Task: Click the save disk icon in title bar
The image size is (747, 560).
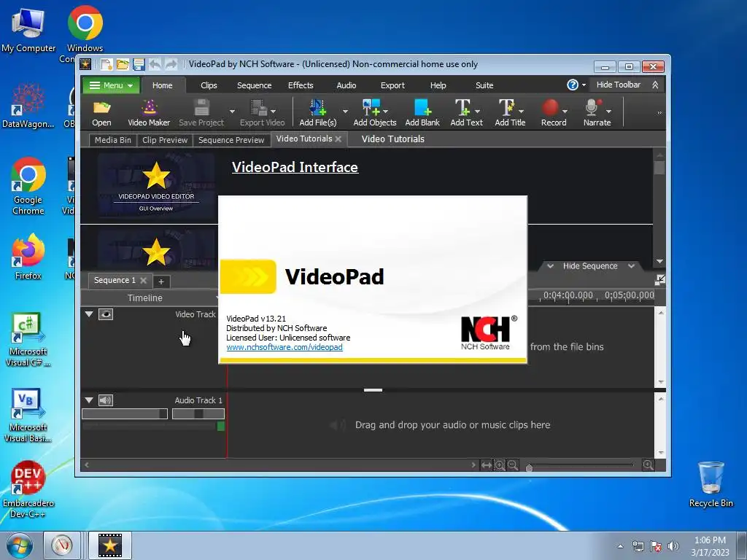Action: pyautogui.click(x=139, y=64)
